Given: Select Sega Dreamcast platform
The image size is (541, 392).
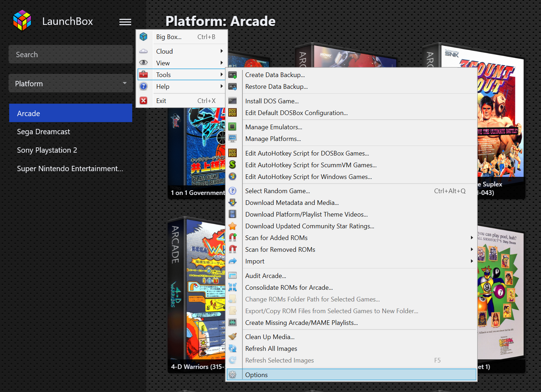Looking at the screenshot, I should pyautogui.click(x=70, y=132).
